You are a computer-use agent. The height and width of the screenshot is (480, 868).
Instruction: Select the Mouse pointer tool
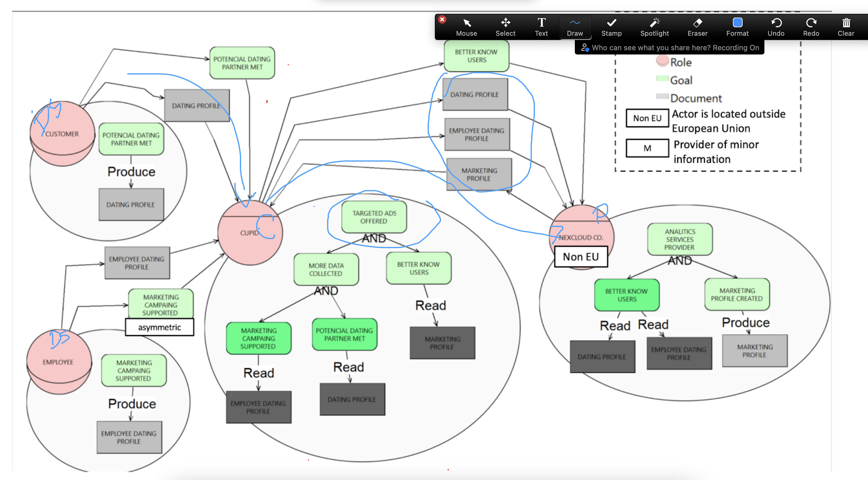[x=466, y=27]
